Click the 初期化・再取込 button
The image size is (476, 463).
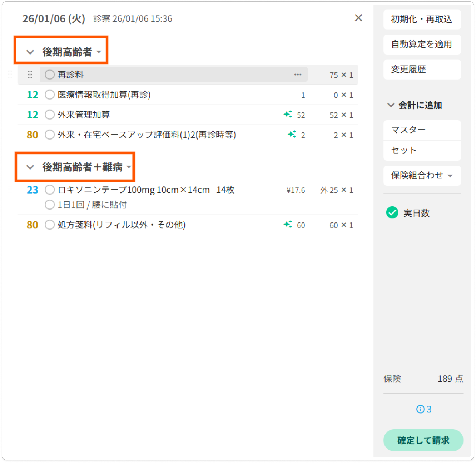click(422, 19)
